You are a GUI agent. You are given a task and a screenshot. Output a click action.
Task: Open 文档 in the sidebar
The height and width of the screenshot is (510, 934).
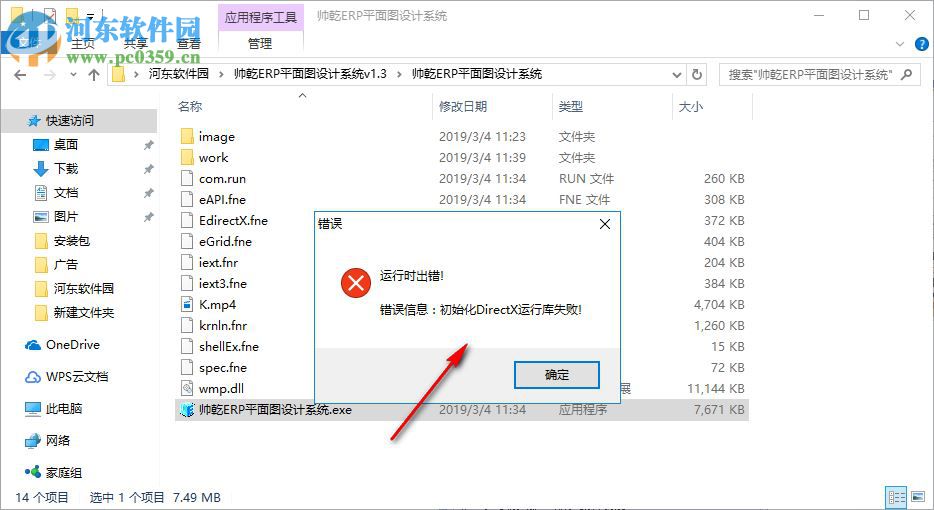click(x=66, y=192)
